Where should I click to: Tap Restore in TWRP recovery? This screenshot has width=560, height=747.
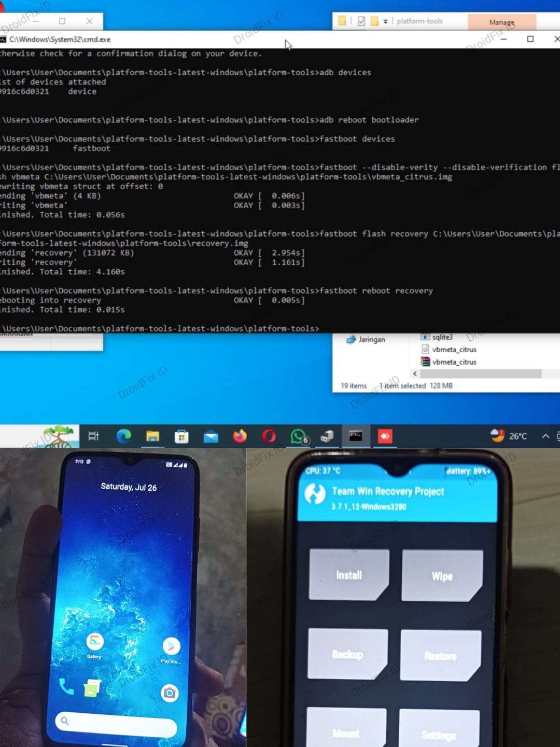(441, 656)
